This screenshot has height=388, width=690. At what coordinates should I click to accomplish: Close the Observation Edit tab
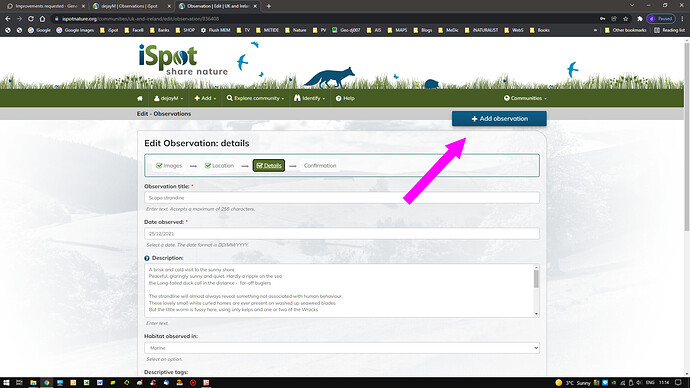(x=255, y=6)
